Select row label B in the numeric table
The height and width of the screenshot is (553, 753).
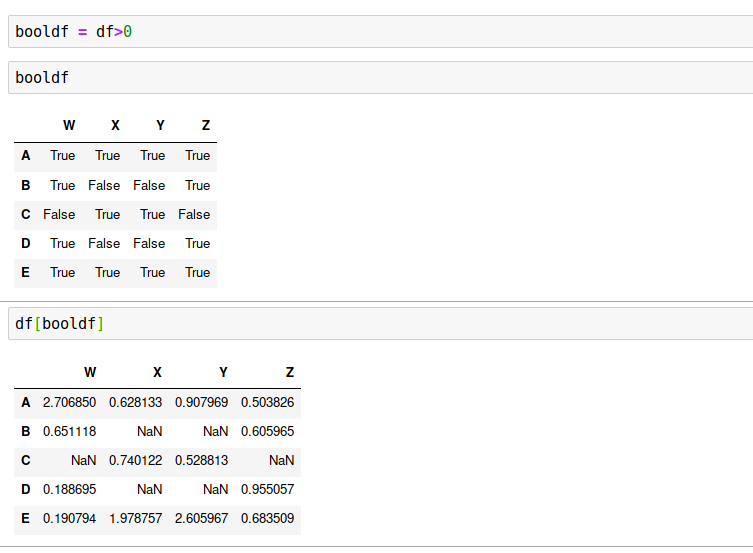(x=26, y=431)
